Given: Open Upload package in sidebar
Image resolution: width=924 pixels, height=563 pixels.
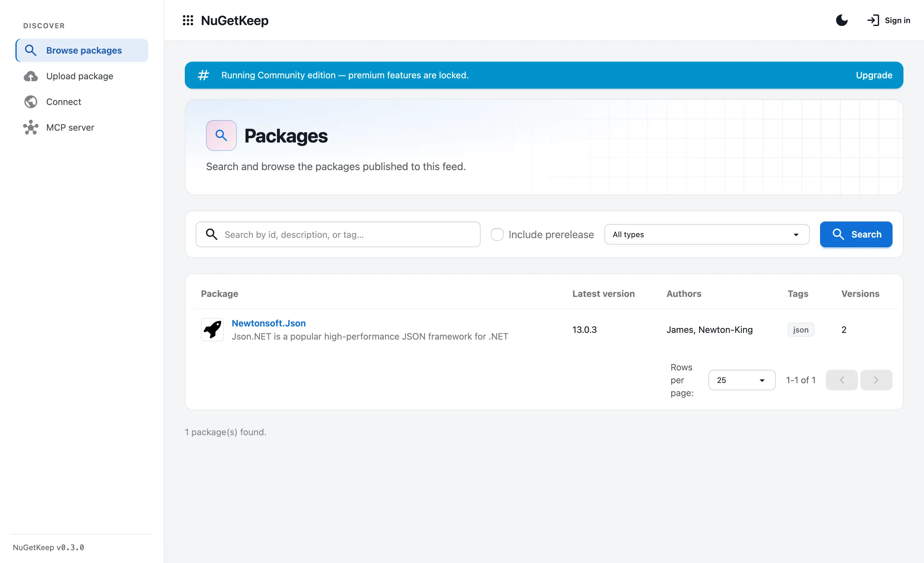Looking at the screenshot, I should (82, 76).
